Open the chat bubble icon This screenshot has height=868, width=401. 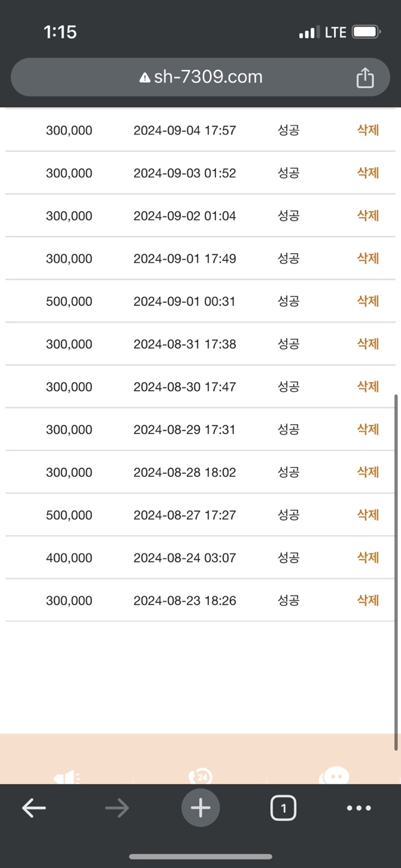click(334, 776)
